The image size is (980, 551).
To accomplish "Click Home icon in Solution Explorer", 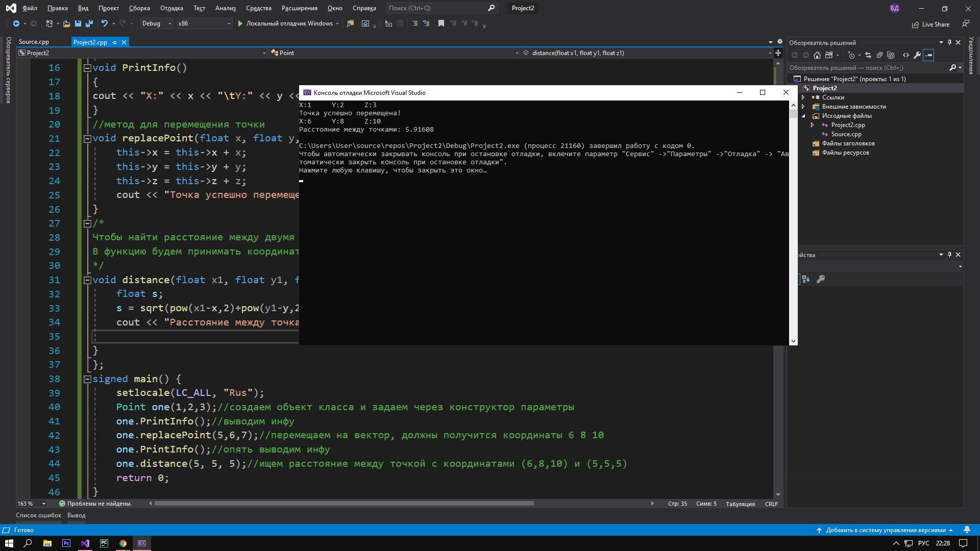I will coord(817,55).
